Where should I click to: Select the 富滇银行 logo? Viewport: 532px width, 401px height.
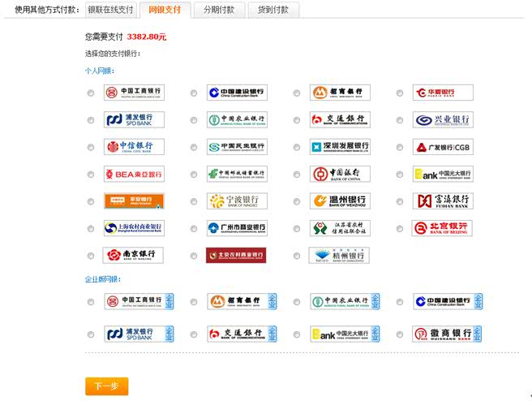(x=443, y=201)
